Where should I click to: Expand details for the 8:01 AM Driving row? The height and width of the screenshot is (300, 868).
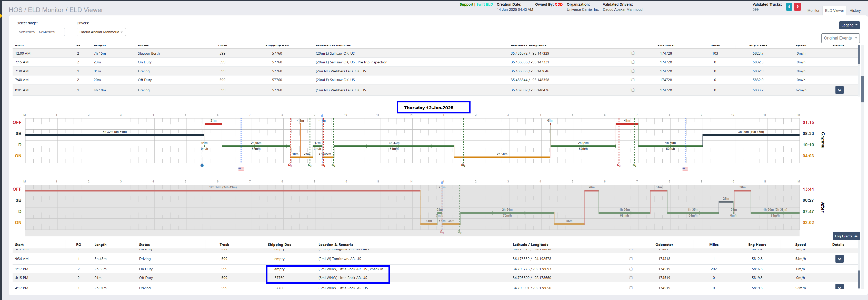(839, 90)
